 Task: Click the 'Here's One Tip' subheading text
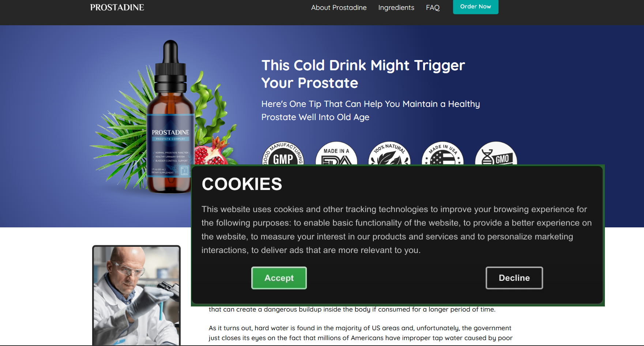click(370, 110)
